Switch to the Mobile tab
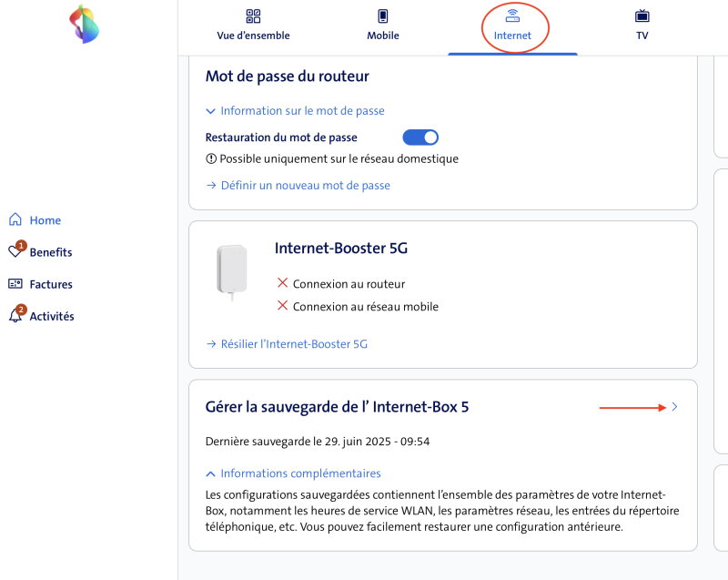The height and width of the screenshot is (580, 728). point(383,36)
